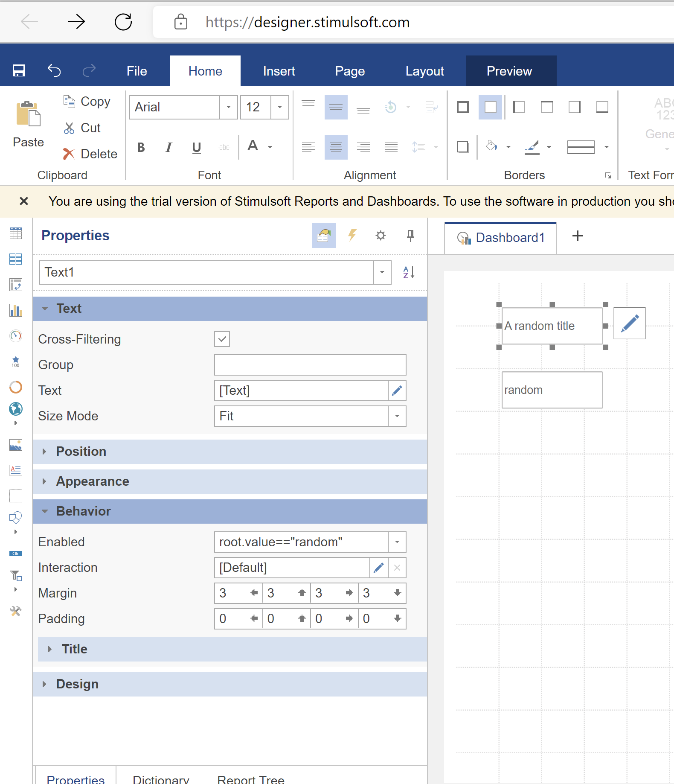Delete the selected component
The width and height of the screenshot is (674, 784).
tap(90, 154)
